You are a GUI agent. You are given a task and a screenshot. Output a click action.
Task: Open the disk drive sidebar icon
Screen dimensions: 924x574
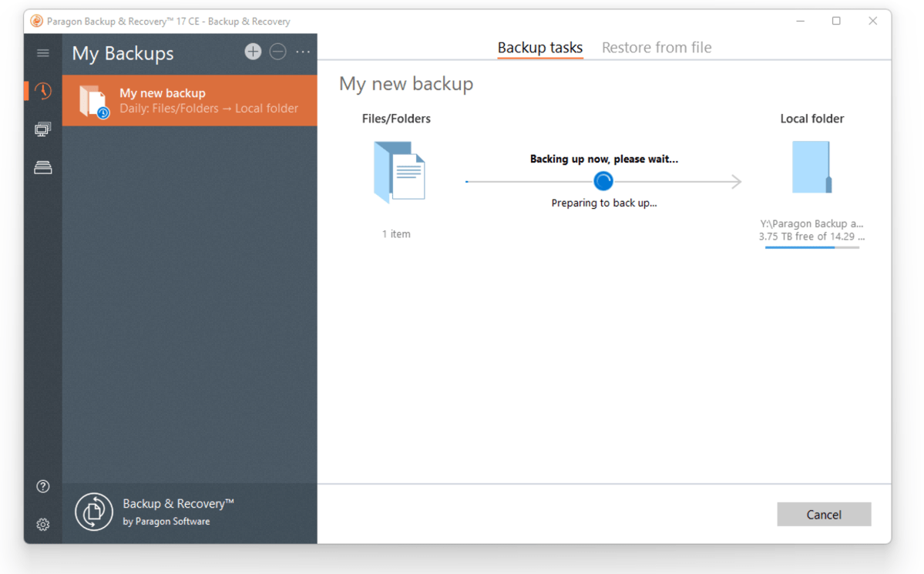click(43, 167)
